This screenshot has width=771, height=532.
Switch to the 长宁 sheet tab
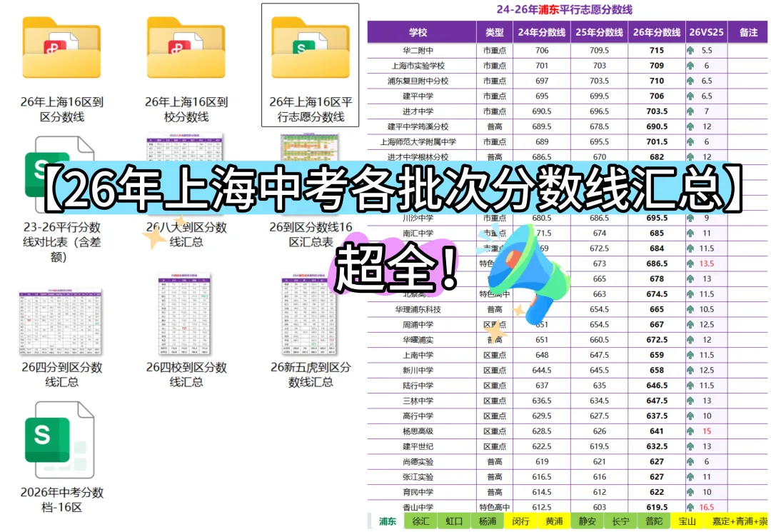pos(620,521)
